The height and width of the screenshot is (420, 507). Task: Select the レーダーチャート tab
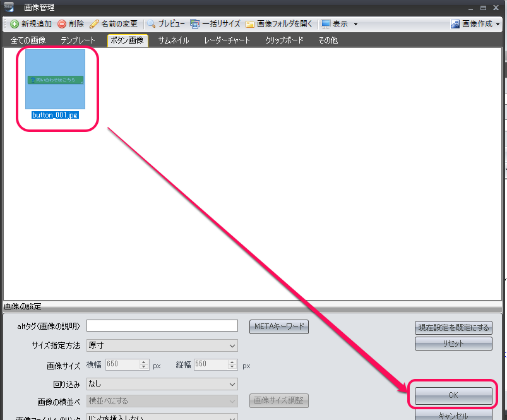tap(227, 40)
